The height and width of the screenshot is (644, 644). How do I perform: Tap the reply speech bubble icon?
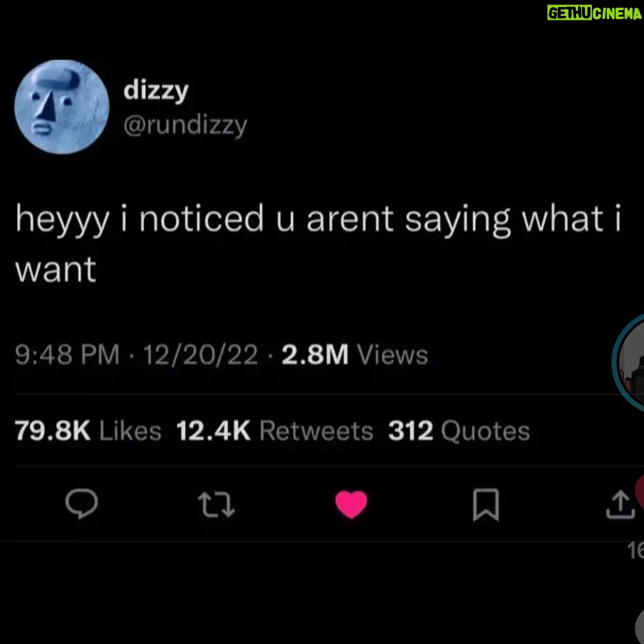(82, 504)
